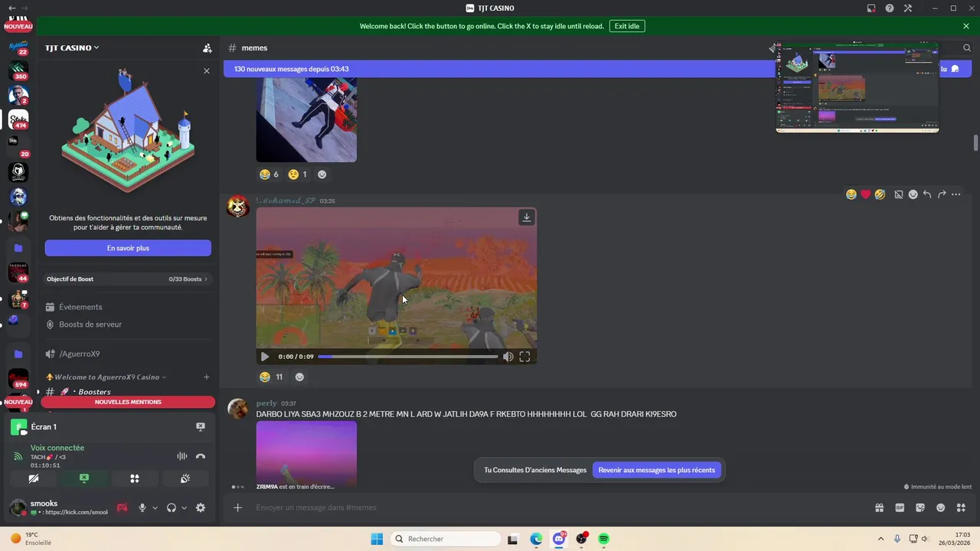This screenshot has height=551, width=980.
Task: Open apps launcher in message bar
Action: [961, 507]
